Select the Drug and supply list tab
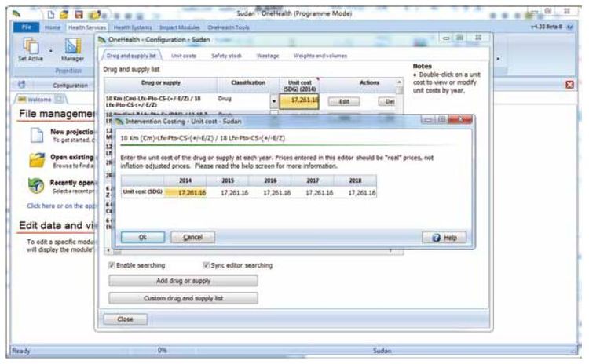This screenshot has height=364, width=589. click(131, 56)
